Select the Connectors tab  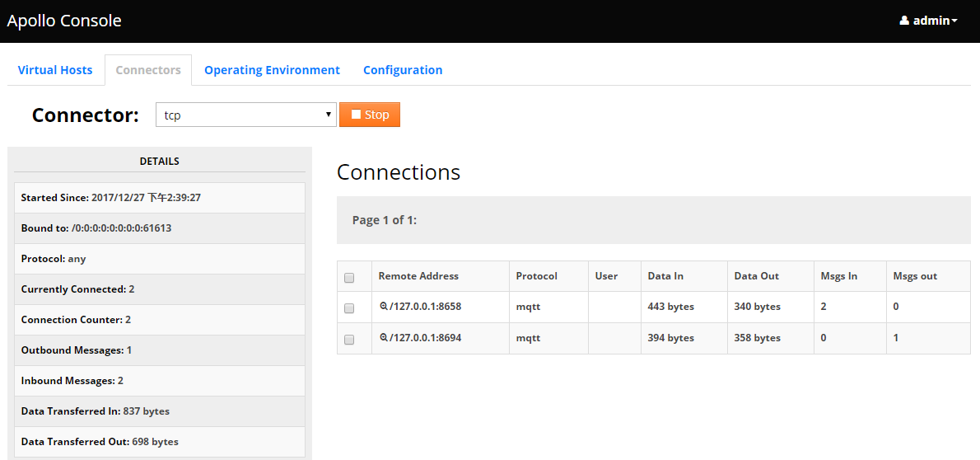click(x=148, y=70)
